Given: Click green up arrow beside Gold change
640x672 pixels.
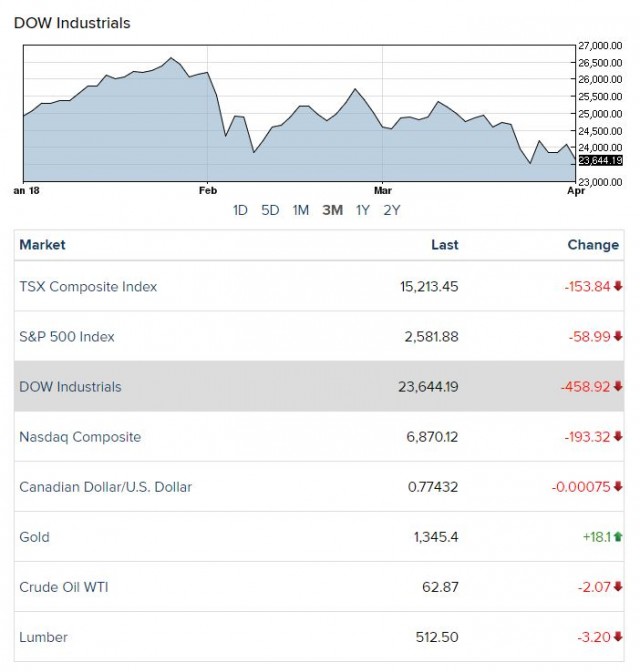Looking at the screenshot, I should (x=618, y=537).
